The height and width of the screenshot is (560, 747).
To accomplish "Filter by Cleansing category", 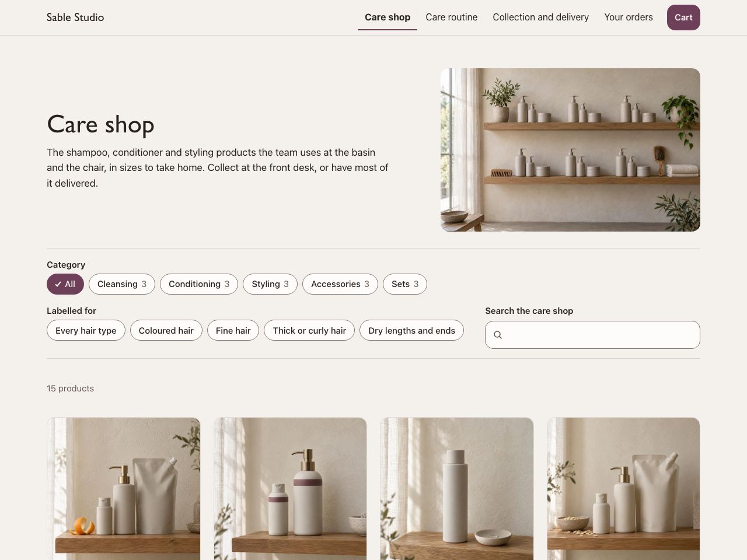I will pyautogui.click(x=122, y=284).
